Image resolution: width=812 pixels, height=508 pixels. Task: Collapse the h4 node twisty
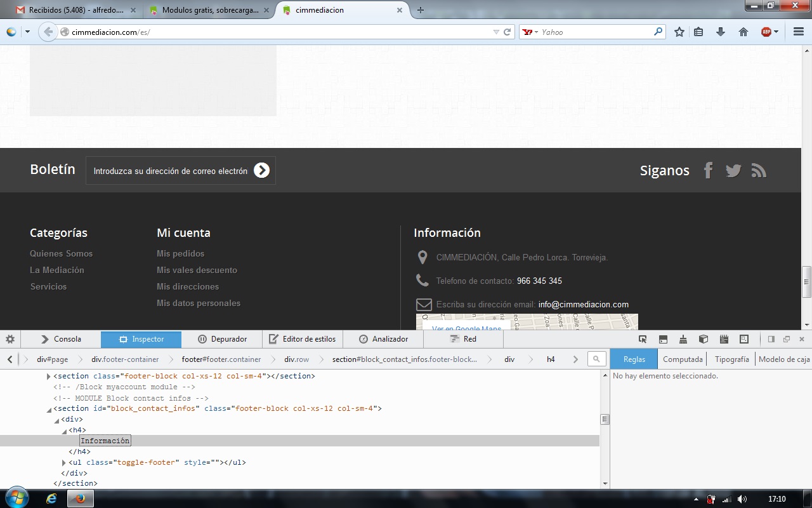pos(64,431)
